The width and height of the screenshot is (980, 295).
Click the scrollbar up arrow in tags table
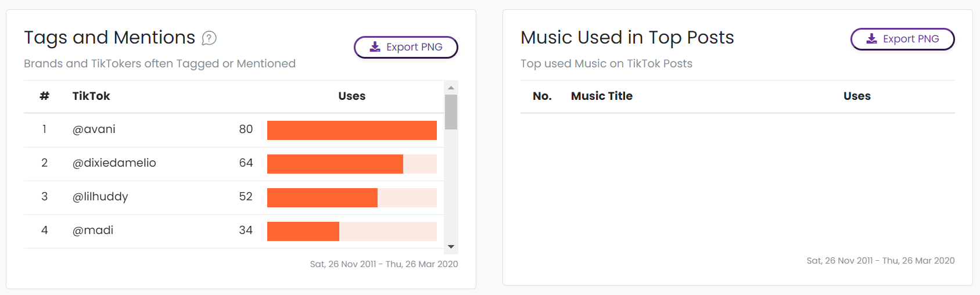point(451,88)
